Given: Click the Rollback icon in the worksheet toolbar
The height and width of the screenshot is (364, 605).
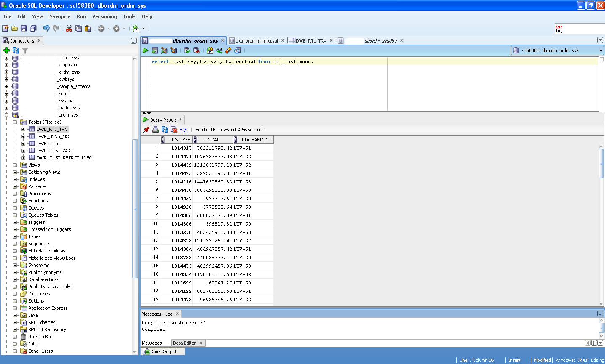Looking at the screenshot, I should click(196, 50).
